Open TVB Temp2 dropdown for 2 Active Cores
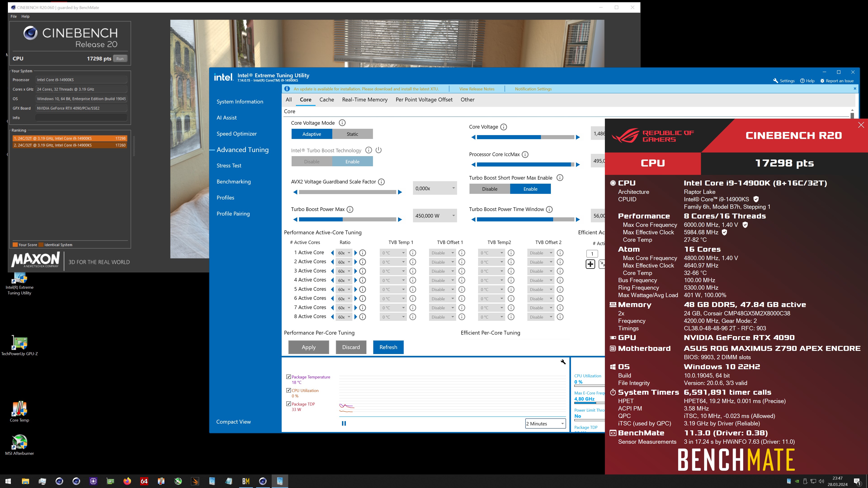The height and width of the screenshot is (488, 868). pyautogui.click(x=491, y=262)
